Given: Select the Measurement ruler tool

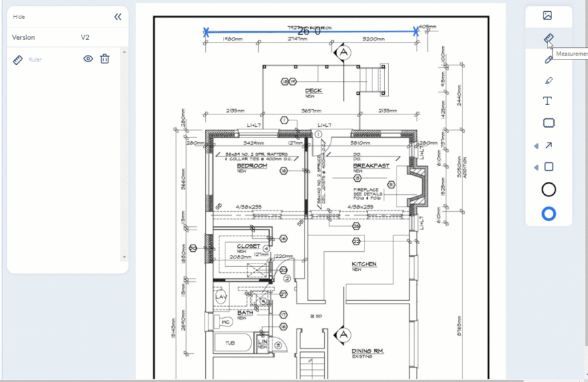Looking at the screenshot, I should 548,39.
